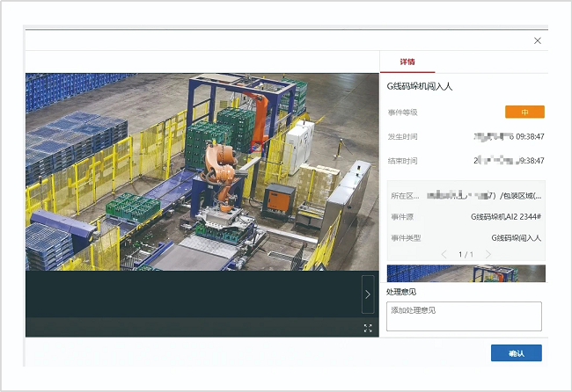Select the G线码垛机闯入人 title
Image resolution: width=572 pixels, height=392 pixels.
click(420, 86)
